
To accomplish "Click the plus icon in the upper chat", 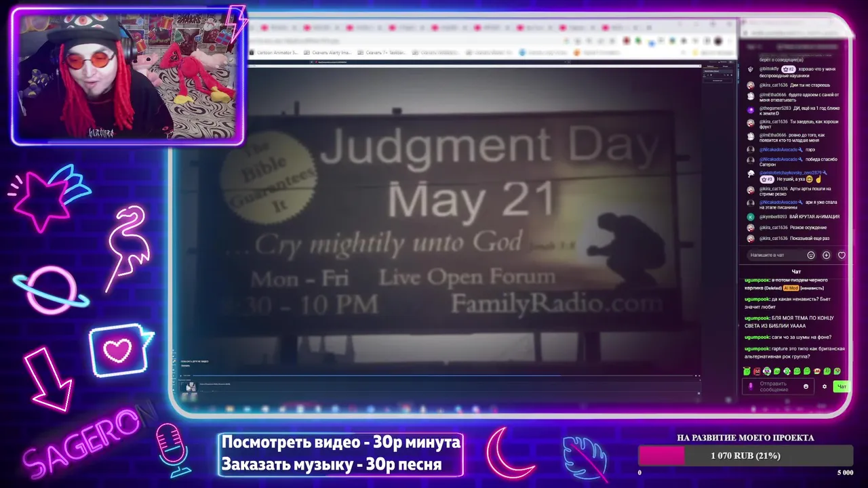I will 826,256.
